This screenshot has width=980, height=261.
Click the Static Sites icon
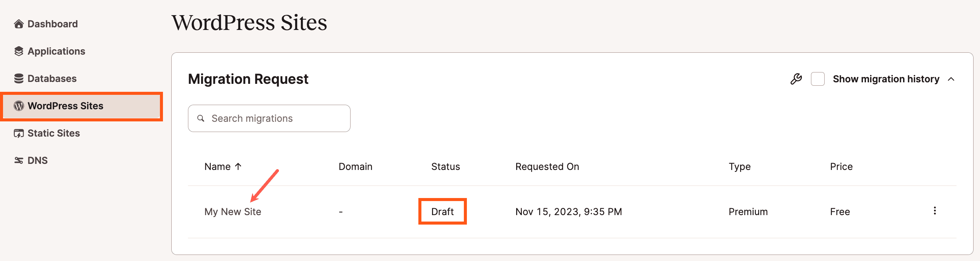pyautogui.click(x=19, y=134)
